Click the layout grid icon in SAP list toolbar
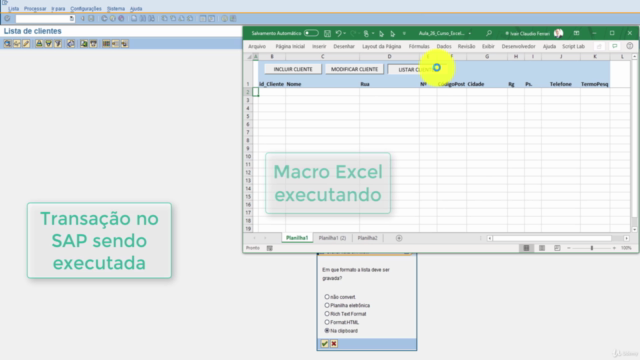This screenshot has width=640, height=360. (x=106, y=43)
